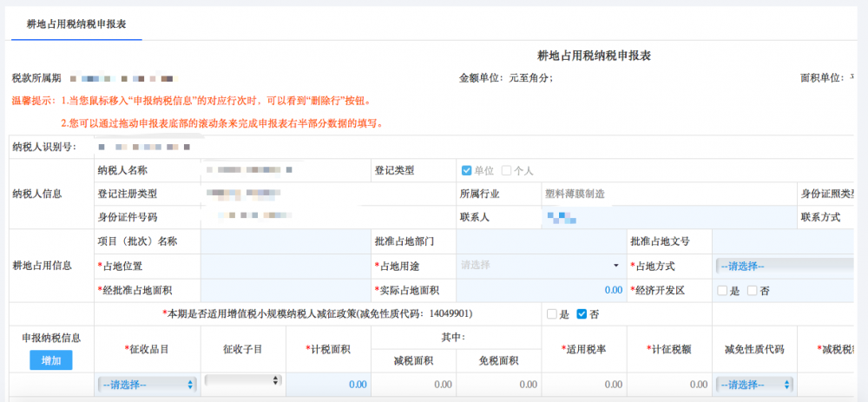Click the 耕地占用税纳税申报表 form title
Screen dimensions: 868x402
594,56
